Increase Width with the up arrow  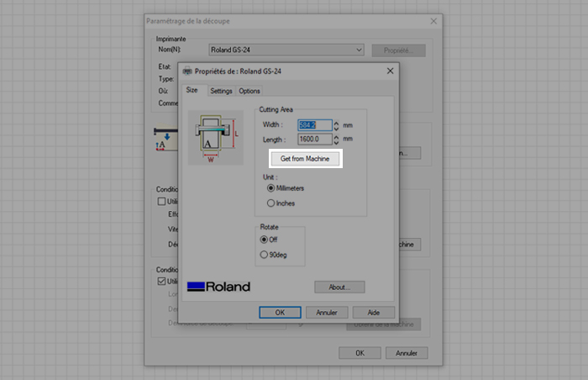tap(336, 123)
